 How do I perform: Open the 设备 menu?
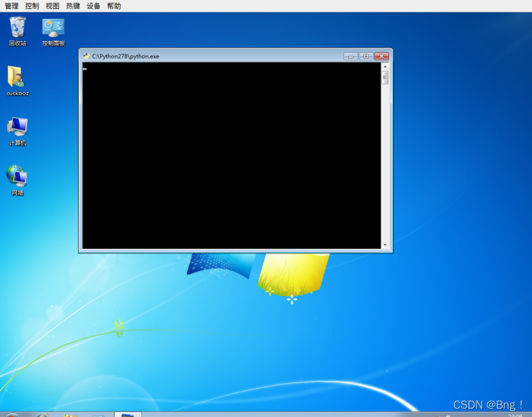(93, 6)
